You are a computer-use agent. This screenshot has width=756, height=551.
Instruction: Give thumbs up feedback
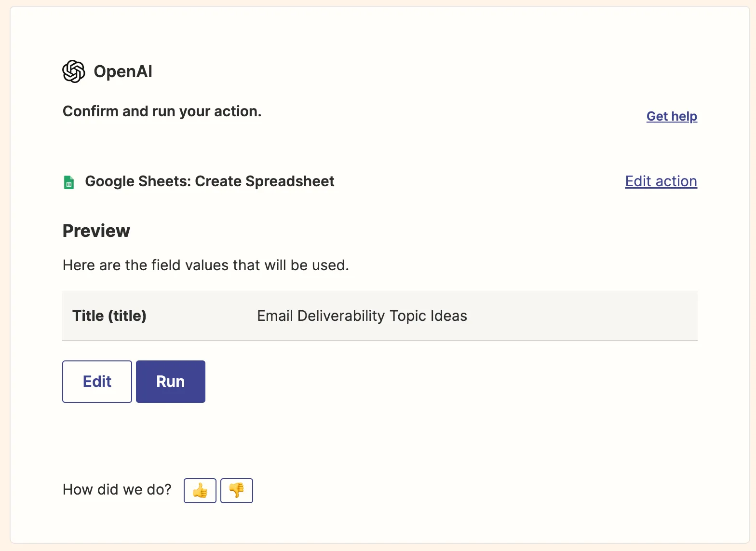click(200, 491)
